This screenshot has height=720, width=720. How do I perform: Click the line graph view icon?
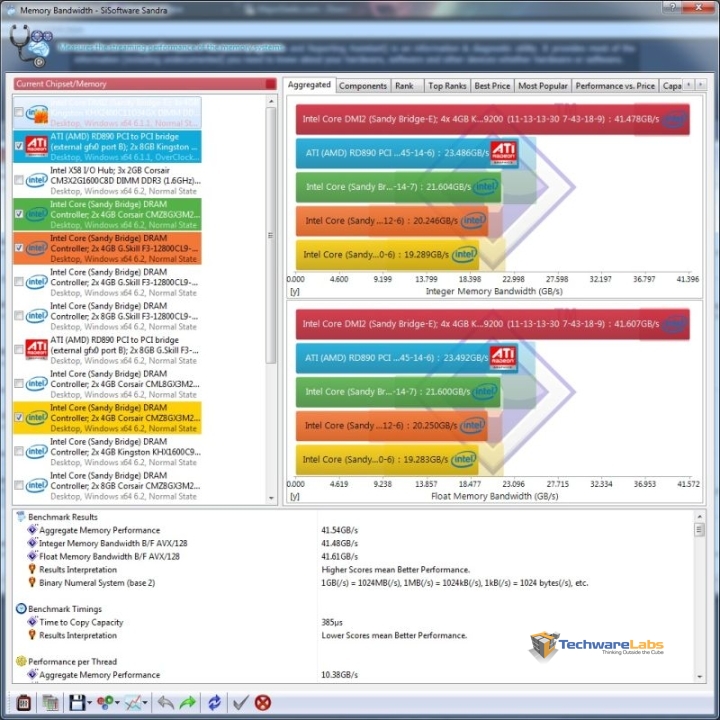pos(133,703)
